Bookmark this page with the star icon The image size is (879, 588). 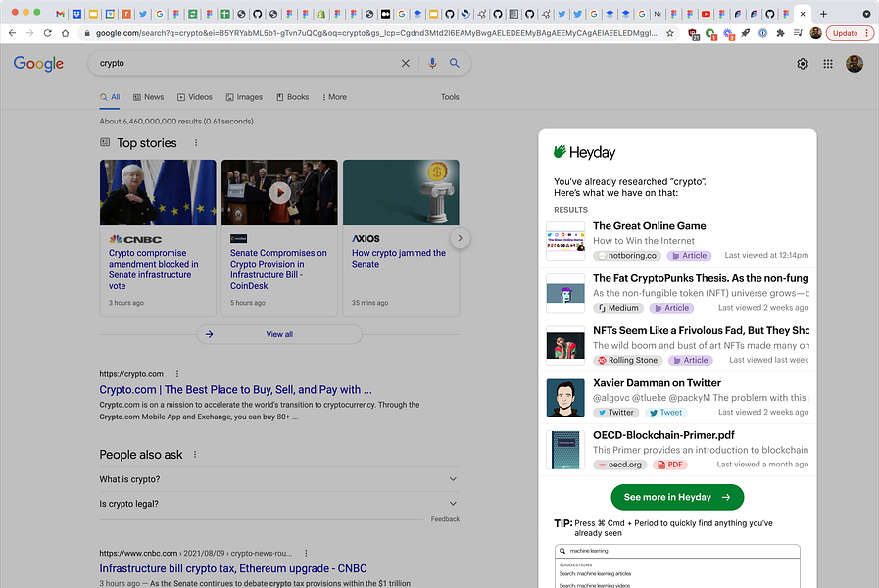[670, 33]
